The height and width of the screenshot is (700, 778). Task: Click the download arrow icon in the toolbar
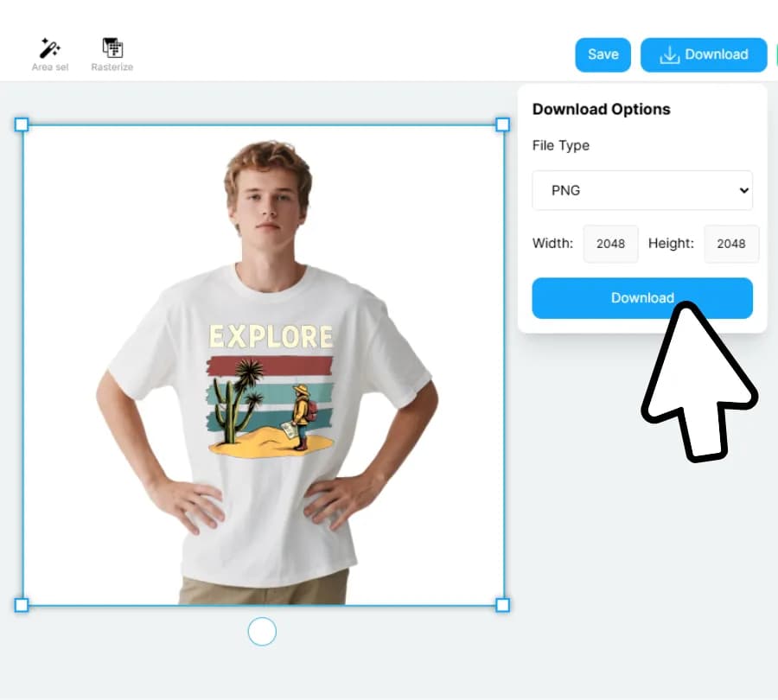click(x=669, y=54)
